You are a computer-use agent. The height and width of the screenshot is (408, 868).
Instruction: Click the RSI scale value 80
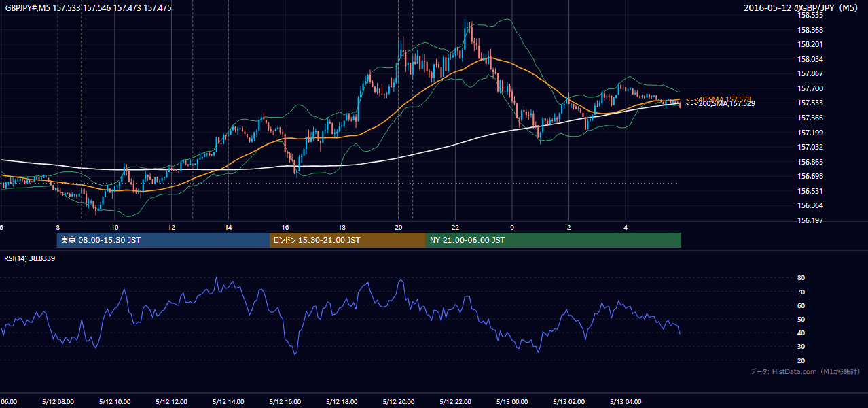[801, 278]
